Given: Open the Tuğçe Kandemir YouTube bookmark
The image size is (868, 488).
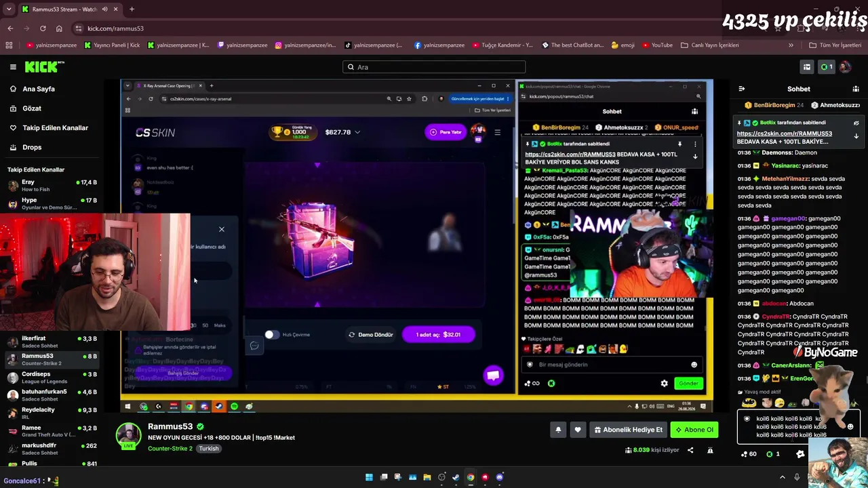Looking at the screenshot, I should pyautogui.click(x=504, y=45).
